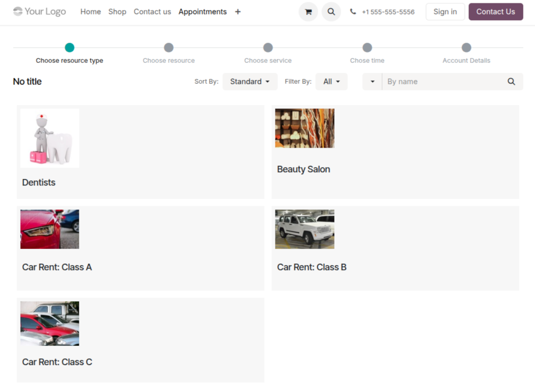Click the phone icon beside the number
The width and height of the screenshot is (535, 392).
click(x=353, y=12)
